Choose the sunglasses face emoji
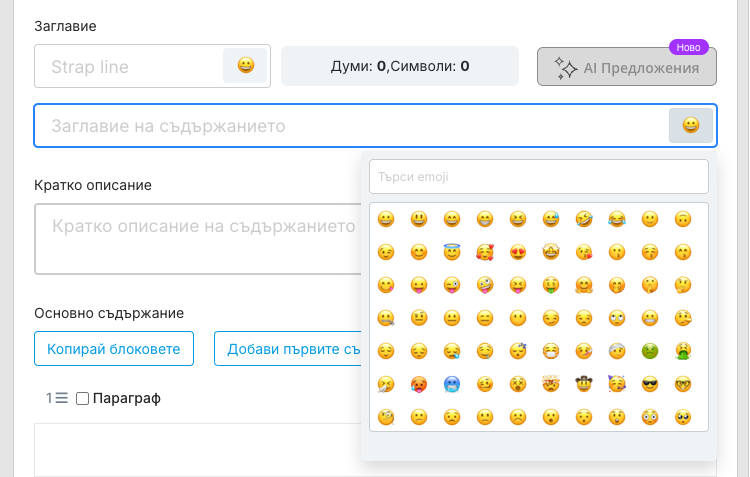This screenshot has width=750, height=477. coord(650,384)
